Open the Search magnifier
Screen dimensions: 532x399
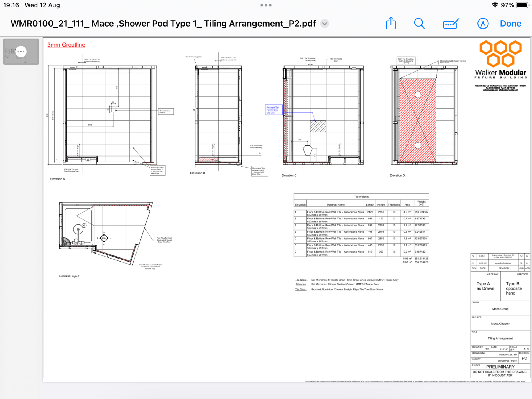tap(419, 24)
